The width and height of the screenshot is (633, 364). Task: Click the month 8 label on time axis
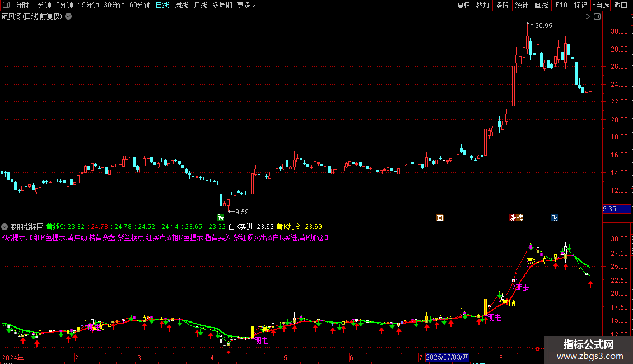pyautogui.click(x=501, y=357)
